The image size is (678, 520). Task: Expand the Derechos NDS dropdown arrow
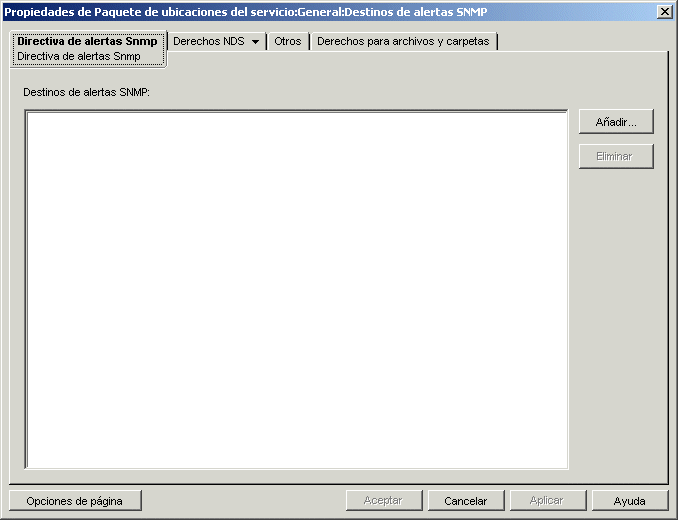(x=256, y=42)
